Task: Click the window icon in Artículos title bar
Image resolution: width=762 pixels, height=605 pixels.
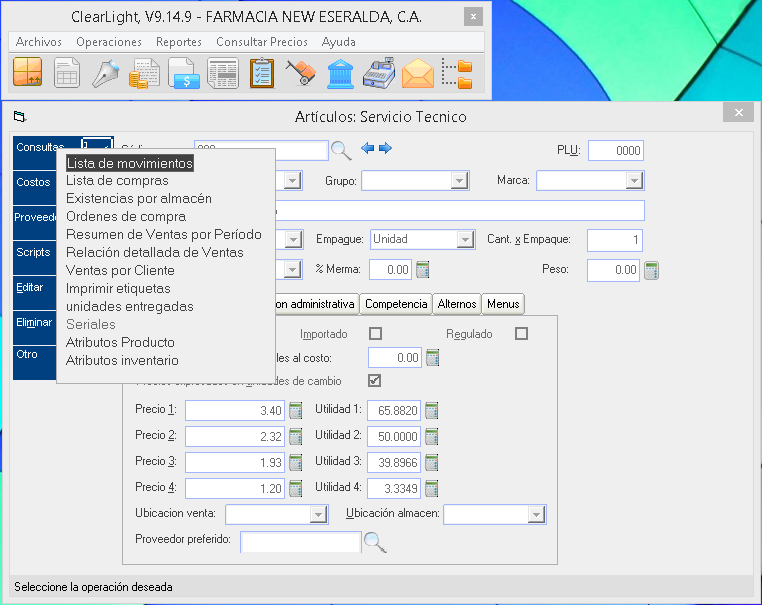Action: point(19,117)
